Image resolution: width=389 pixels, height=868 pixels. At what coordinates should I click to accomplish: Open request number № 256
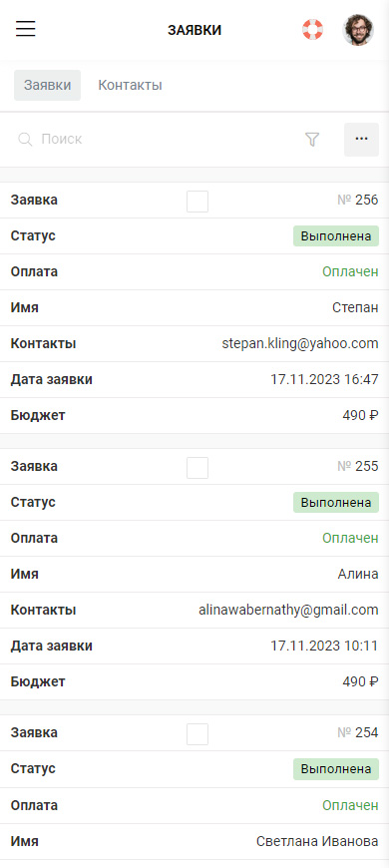pyautogui.click(x=358, y=201)
